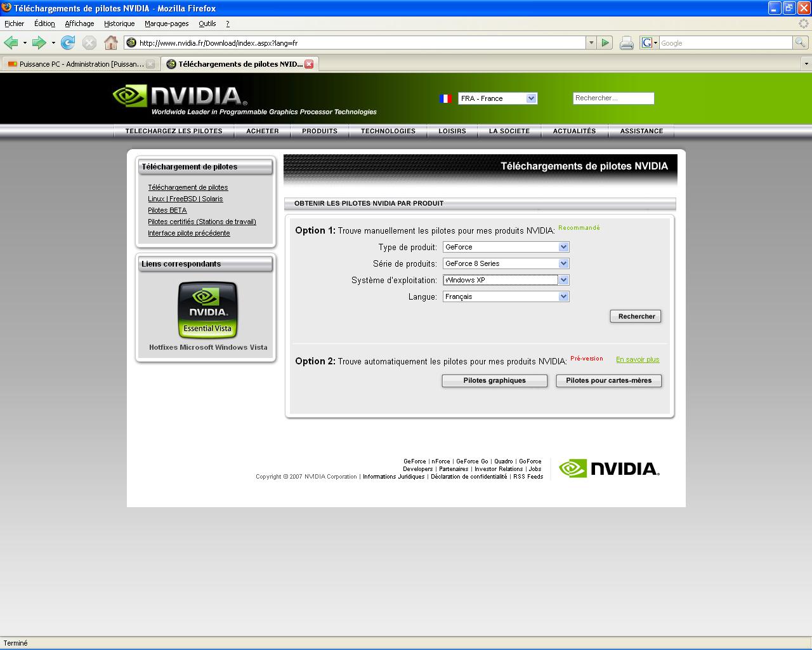The height and width of the screenshot is (650, 812).
Task: Reload the page with the refresh icon
Action: [68, 43]
